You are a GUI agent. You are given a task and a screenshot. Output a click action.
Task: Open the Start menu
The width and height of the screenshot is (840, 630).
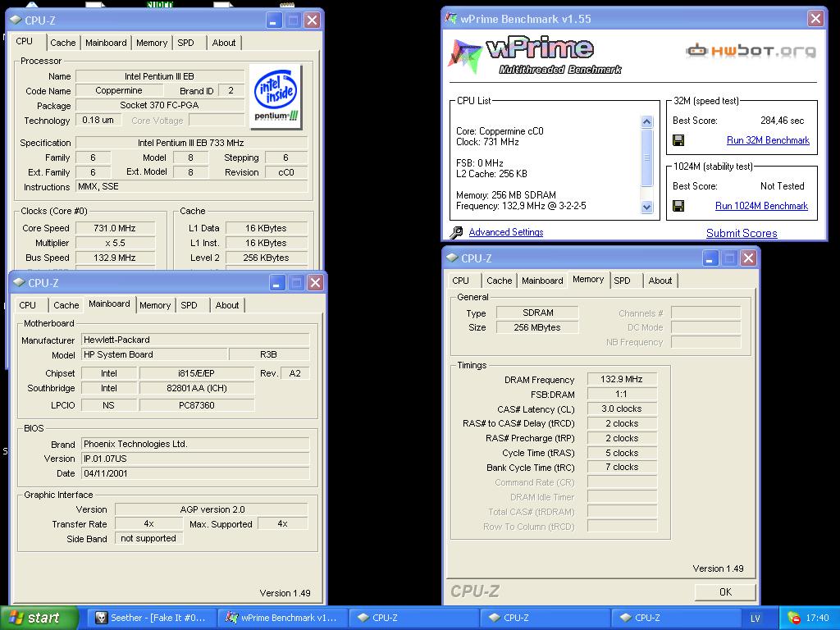pos(39,618)
